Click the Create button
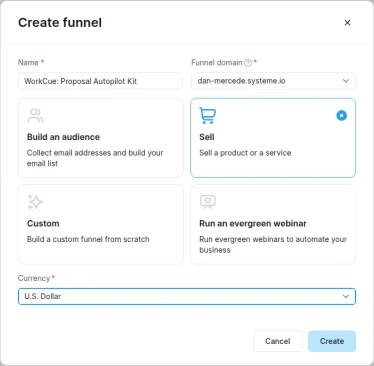Image resolution: width=374 pixels, height=366 pixels. [332, 341]
